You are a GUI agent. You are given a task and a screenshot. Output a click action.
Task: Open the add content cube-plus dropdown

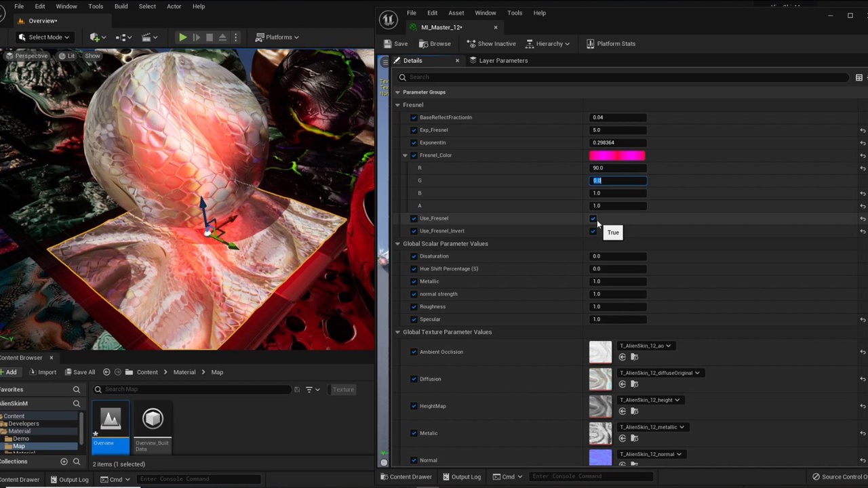click(98, 37)
